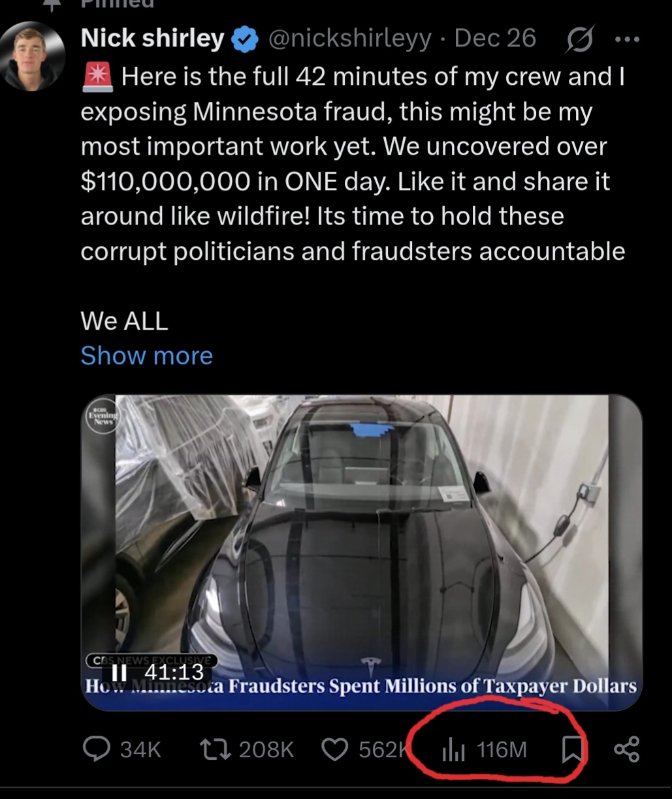Open the Tesla video thumbnail
The image size is (672, 799).
pos(362,552)
